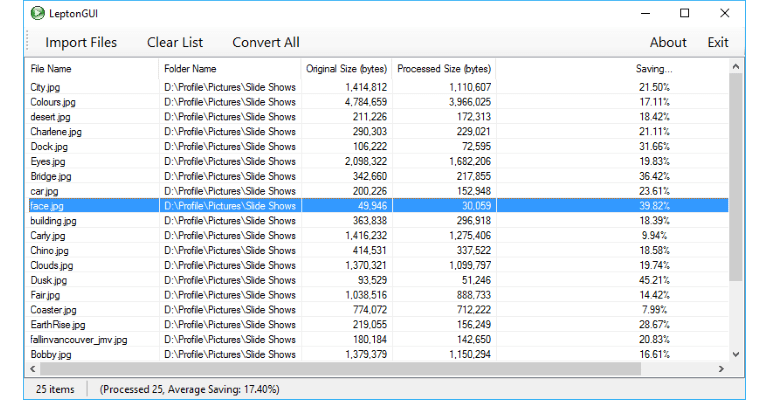
Task: Open the About dialog
Action: [668, 42]
